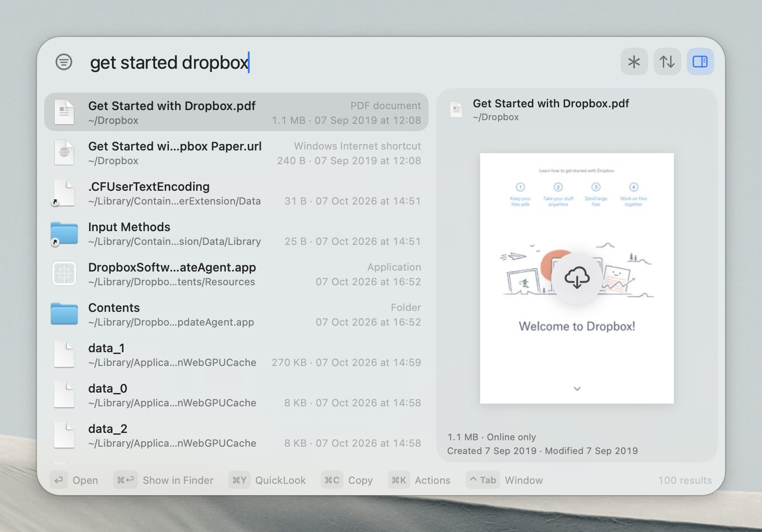Click the data_2 blank document icon

coord(64,435)
